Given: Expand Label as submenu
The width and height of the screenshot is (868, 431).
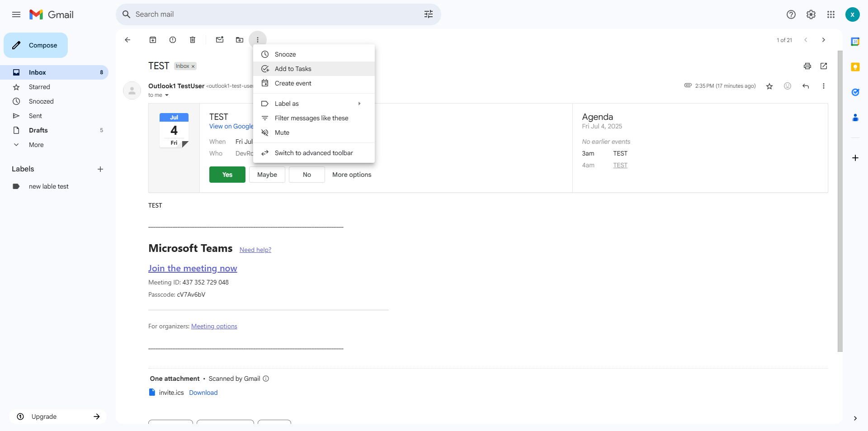Looking at the screenshot, I should (x=314, y=104).
